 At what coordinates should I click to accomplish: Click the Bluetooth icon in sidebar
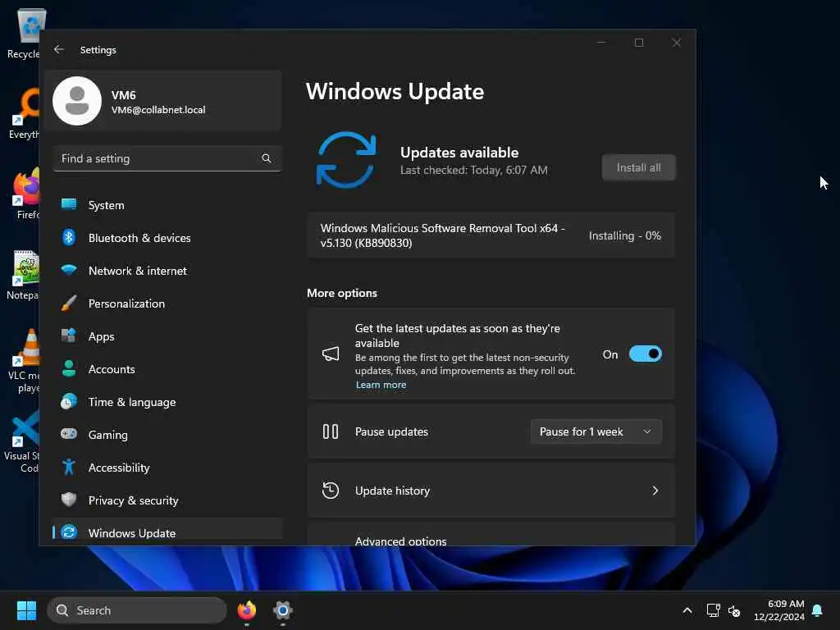[x=69, y=237]
